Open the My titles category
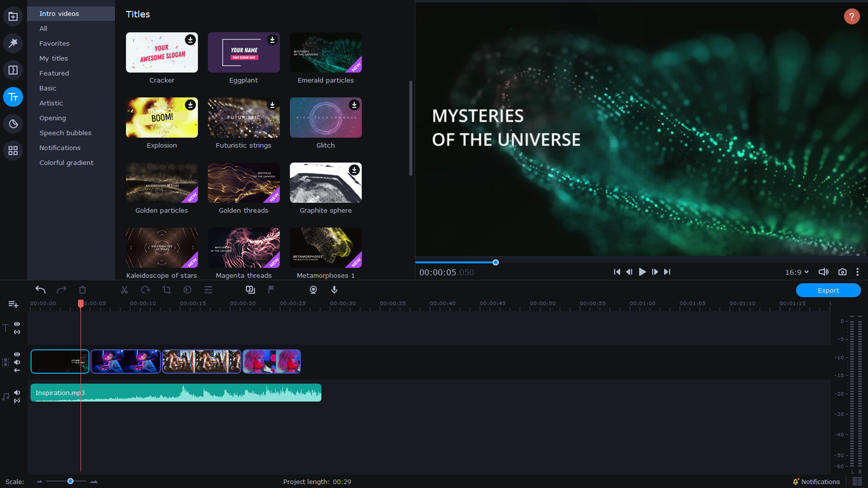The image size is (868, 488). [53, 58]
